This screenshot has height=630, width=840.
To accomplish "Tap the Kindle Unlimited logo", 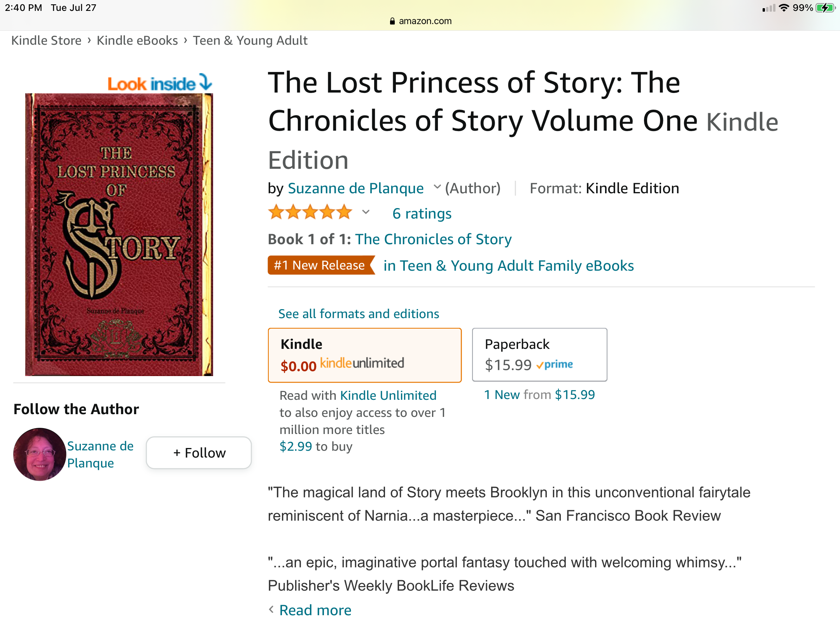I will point(362,363).
